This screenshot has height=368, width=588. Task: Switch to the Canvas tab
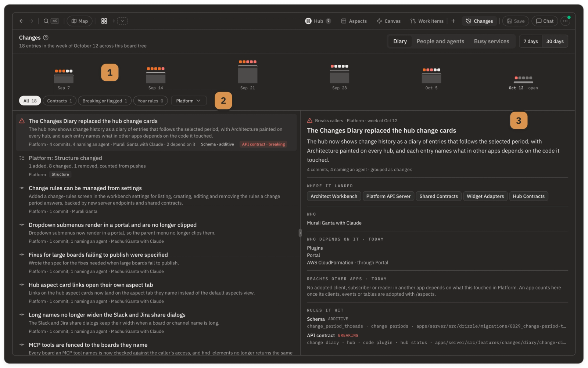coord(388,21)
